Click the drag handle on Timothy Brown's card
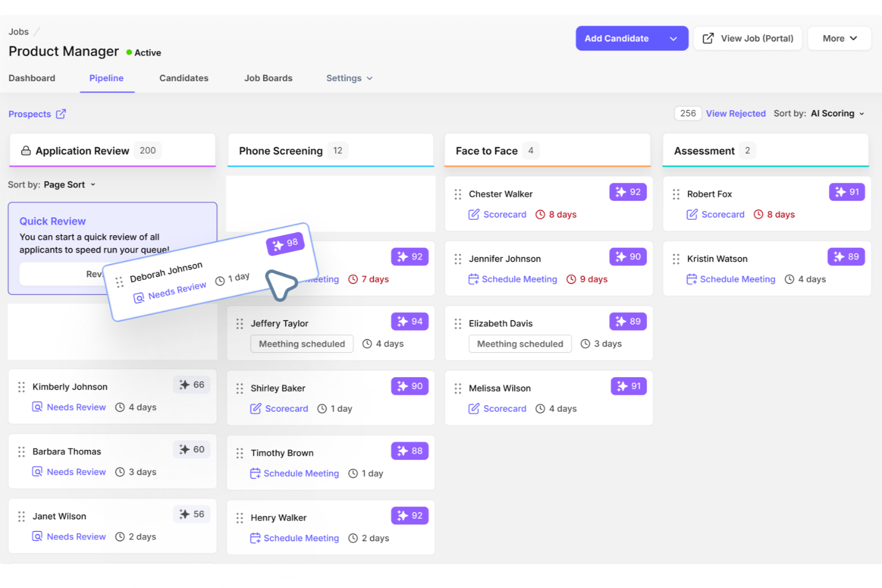Screen dimensions: 882x588 coord(240,453)
